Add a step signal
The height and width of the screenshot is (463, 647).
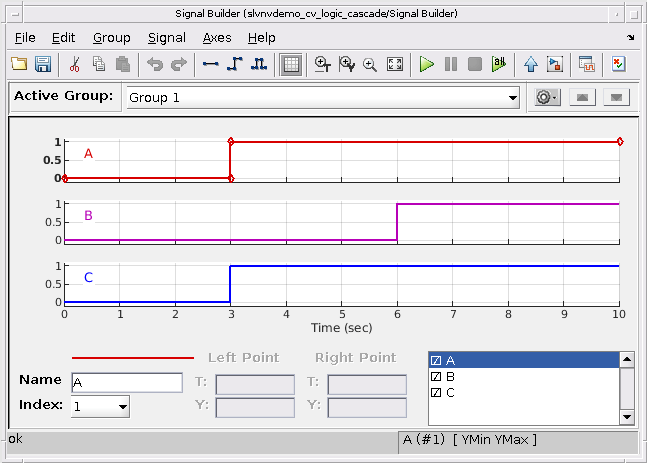coord(235,64)
